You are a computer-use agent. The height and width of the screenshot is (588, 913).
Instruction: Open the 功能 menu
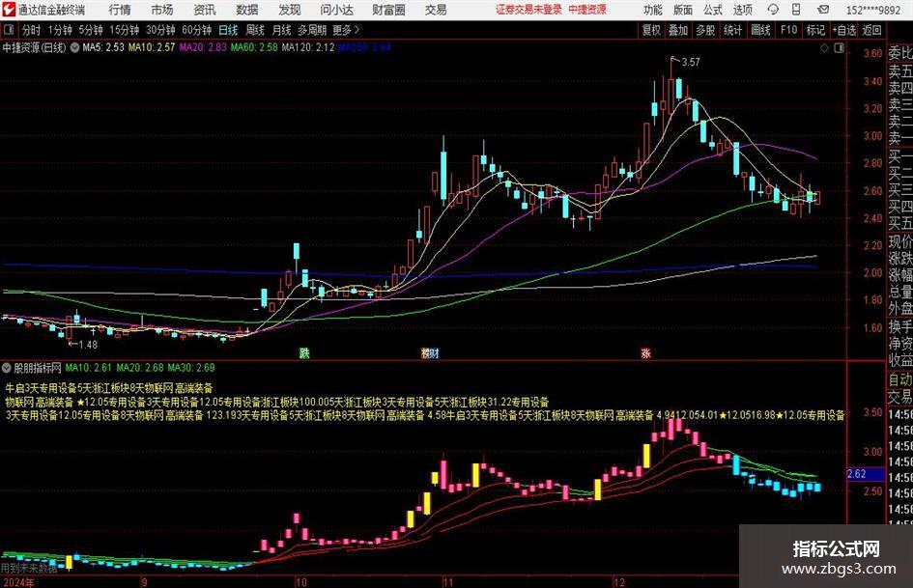tap(653, 10)
